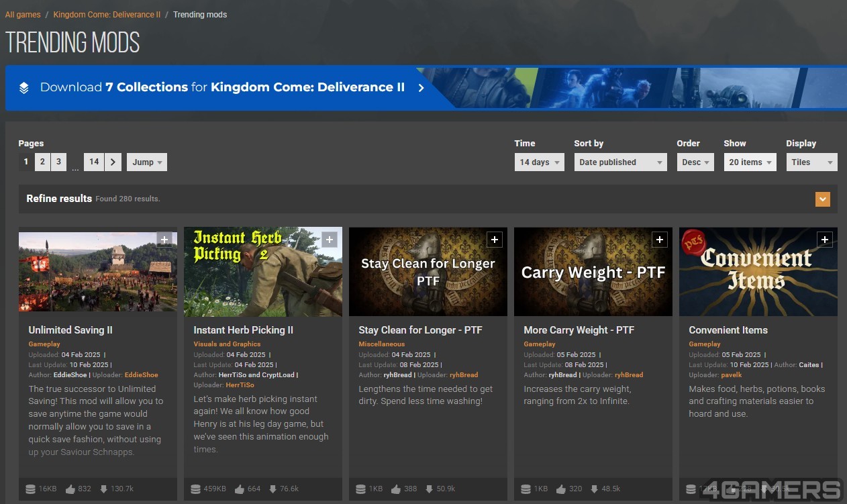Expand Refine results with the orange chevron

tap(823, 199)
